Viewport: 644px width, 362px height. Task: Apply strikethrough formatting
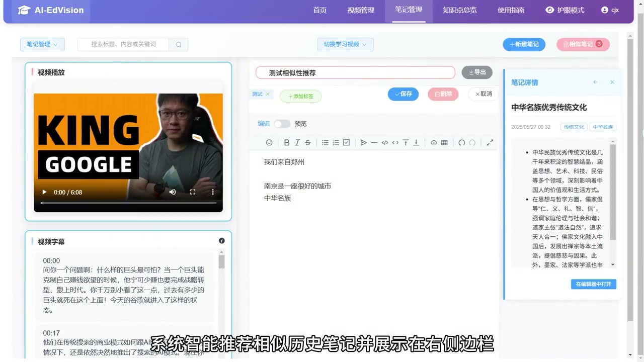point(308,143)
